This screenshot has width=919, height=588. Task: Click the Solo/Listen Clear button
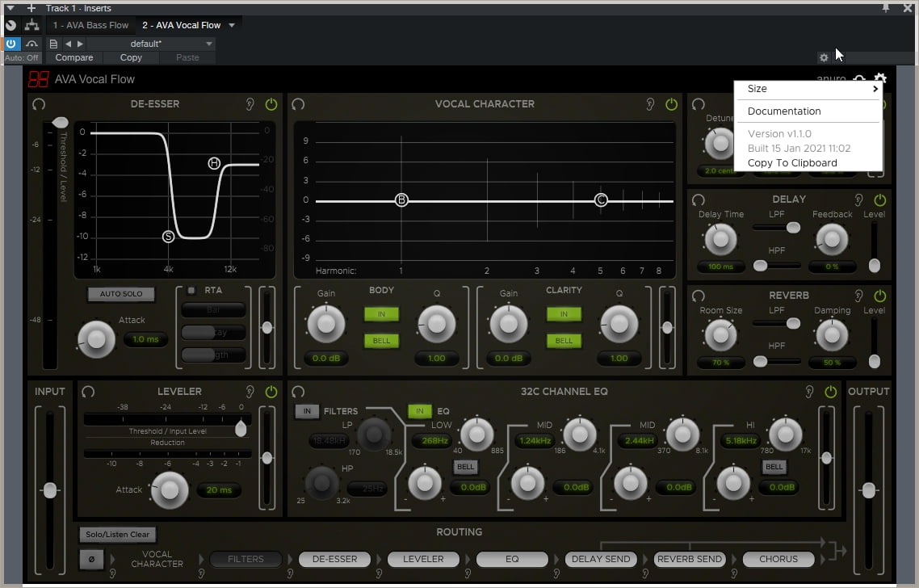pos(117,534)
